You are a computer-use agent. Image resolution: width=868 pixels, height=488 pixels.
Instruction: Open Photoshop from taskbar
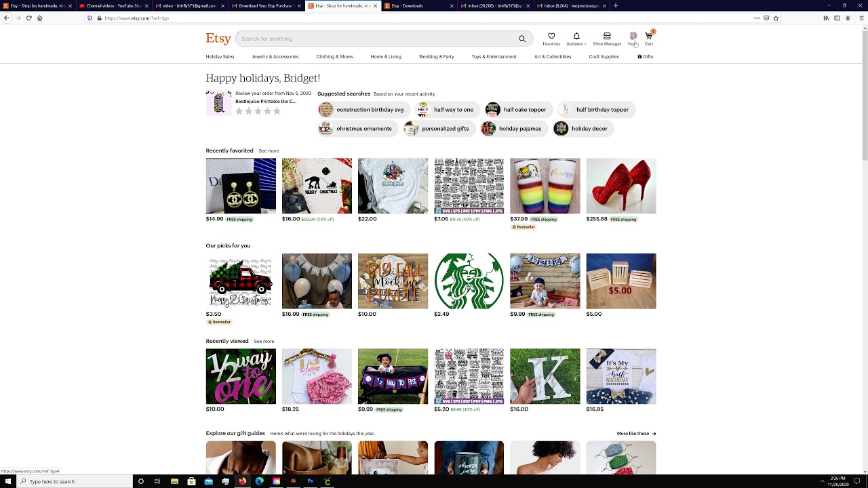click(x=310, y=481)
